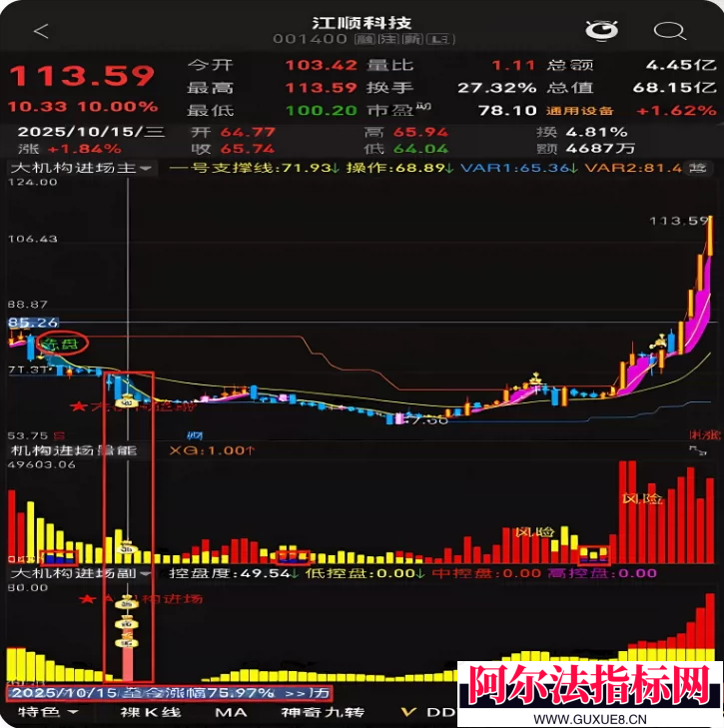The height and width of the screenshot is (728, 724).
Task: Select the latest candle labeled 113.59
Action: pos(710,237)
